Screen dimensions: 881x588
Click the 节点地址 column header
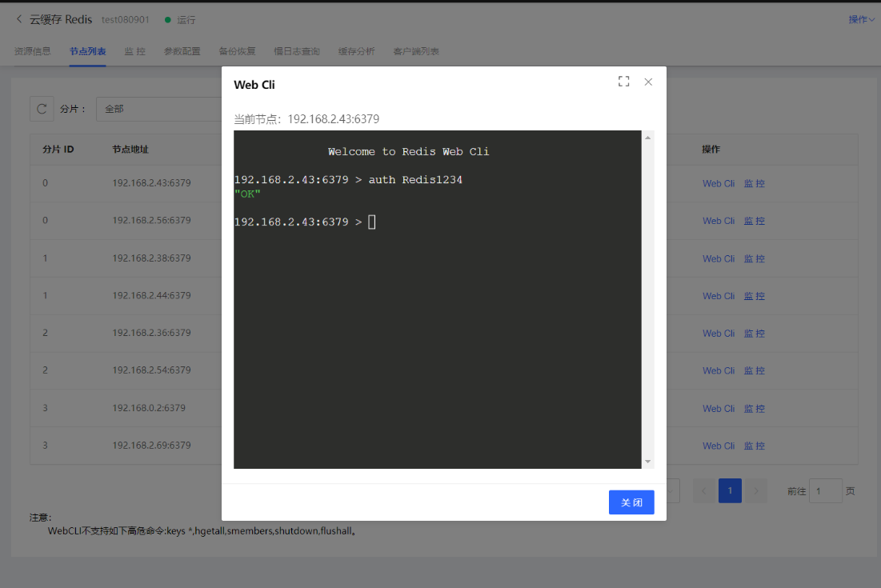[x=130, y=150]
